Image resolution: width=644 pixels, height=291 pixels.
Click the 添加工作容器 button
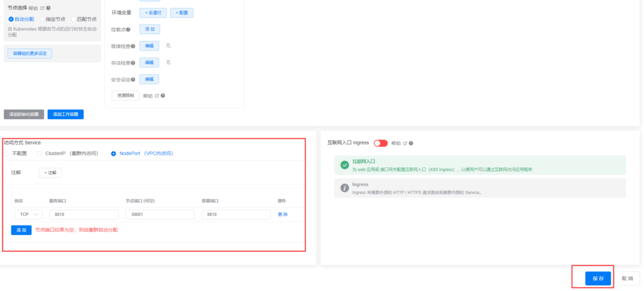[65, 115]
